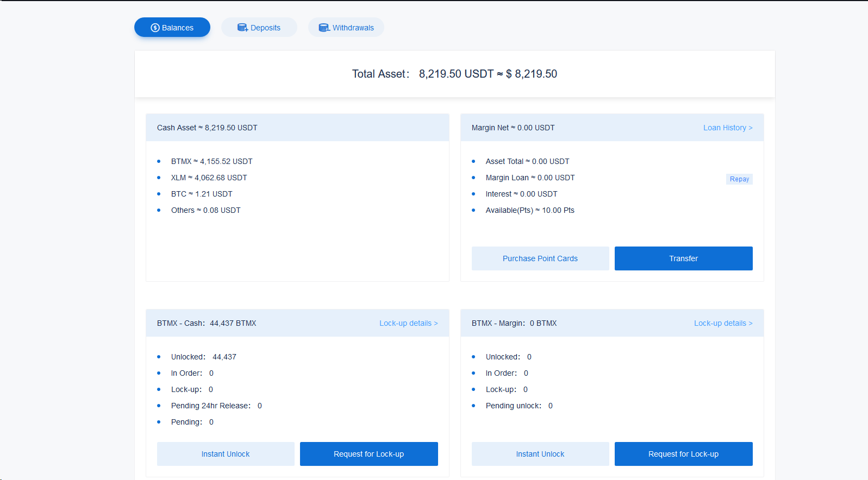Viewport: 868px width, 480px height.
Task: Click the Transfer button in Margin panel
Action: coord(684,258)
